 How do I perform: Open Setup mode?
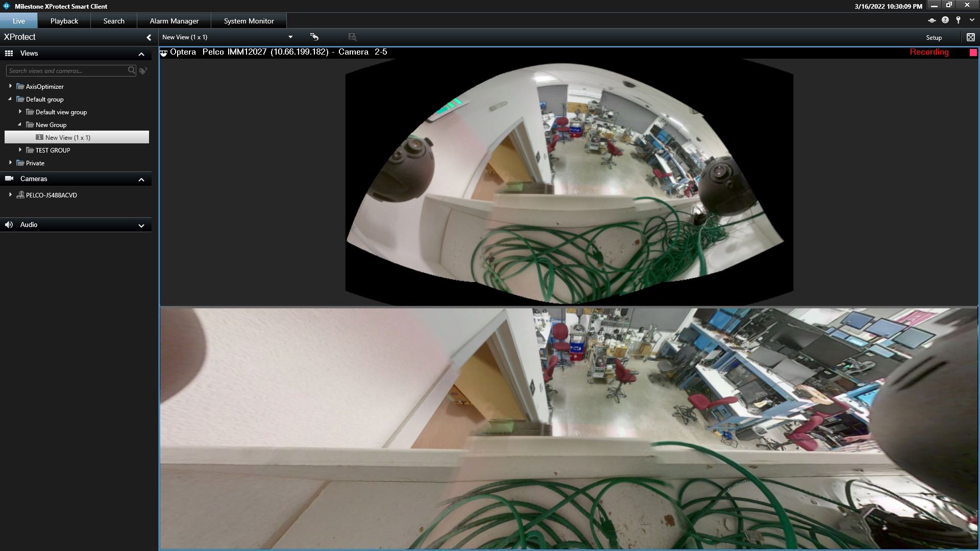pos(934,37)
